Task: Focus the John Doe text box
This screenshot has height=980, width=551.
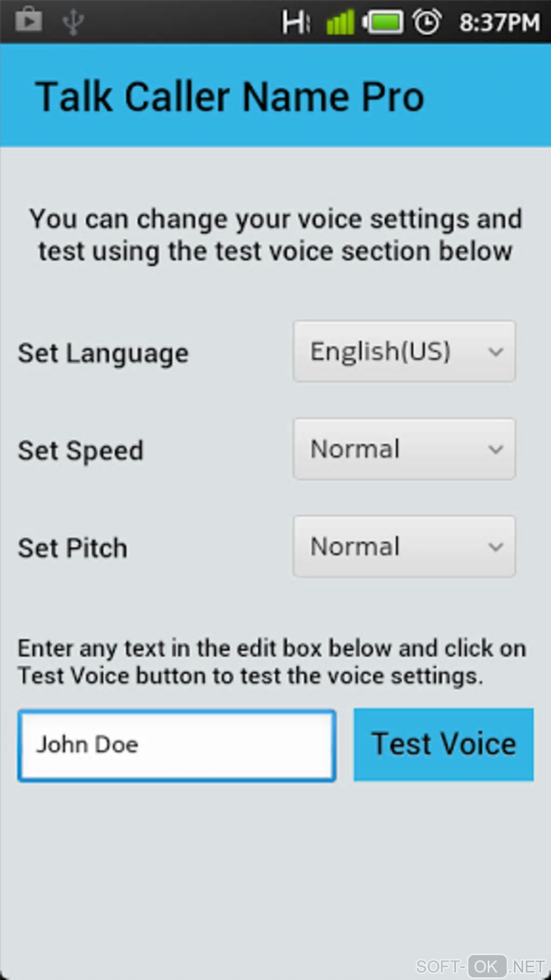Action: [x=177, y=745]
